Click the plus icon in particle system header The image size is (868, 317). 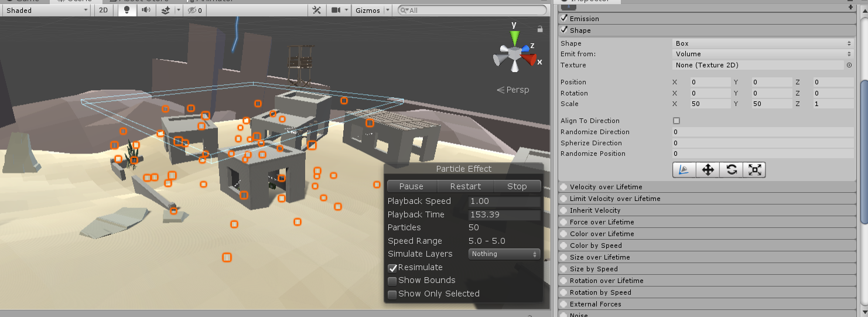point(850,7)
